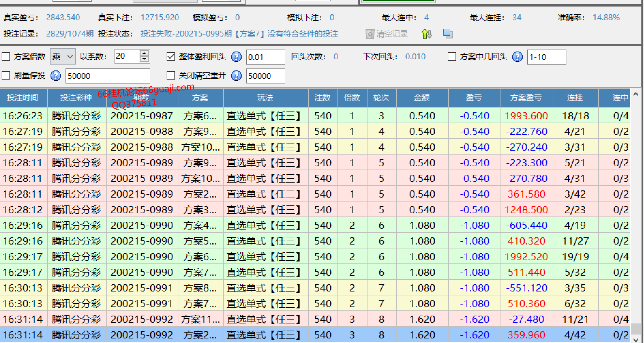The height and width of the screenshot is (343, 644).
Task: Click the 以系数 field showing 20
Action: (x=127, y=56)
